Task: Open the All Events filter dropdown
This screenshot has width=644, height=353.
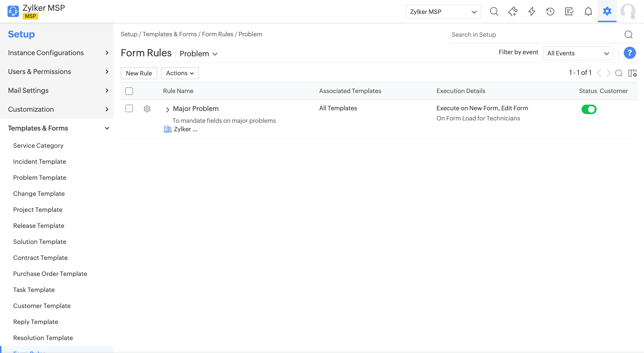Action: [x=578, y=53]
